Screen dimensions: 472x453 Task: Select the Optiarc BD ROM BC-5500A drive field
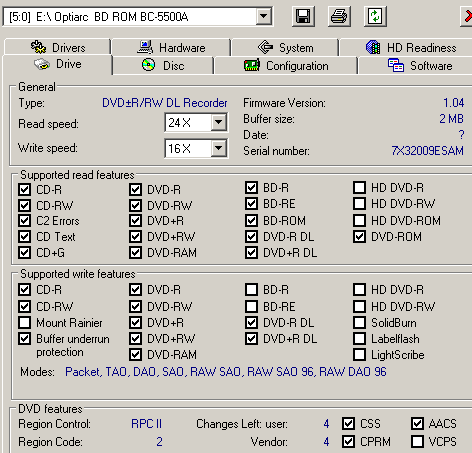138,16
